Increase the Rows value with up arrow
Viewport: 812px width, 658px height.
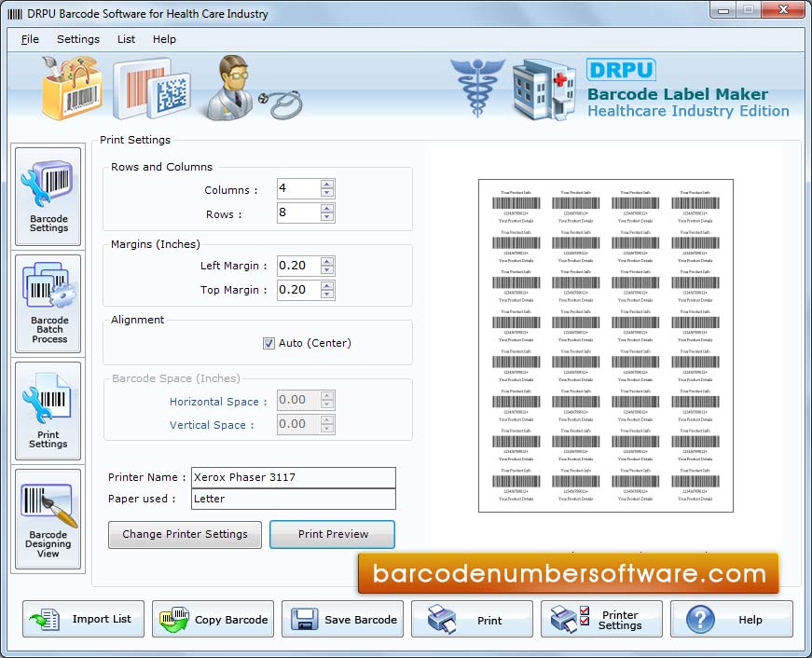tap(327, 208)
